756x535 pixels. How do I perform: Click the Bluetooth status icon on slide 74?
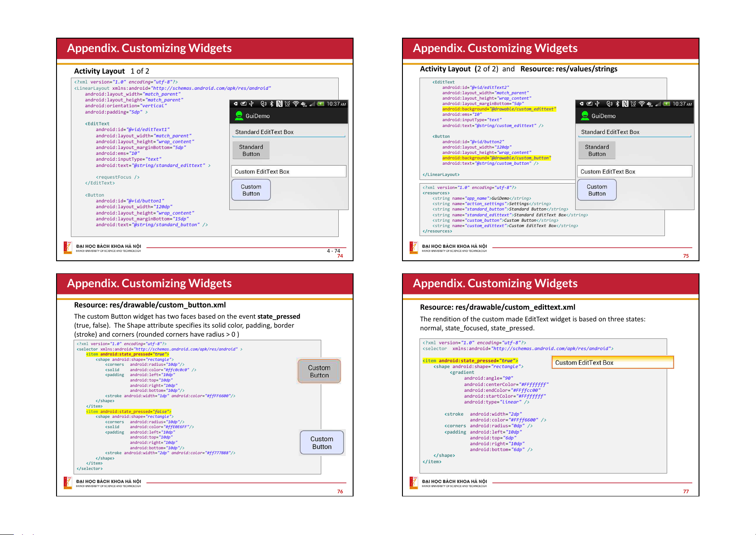(x=271, y=104)
